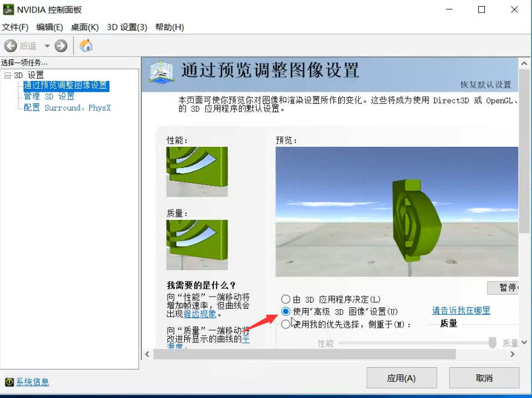Click the Forward arrow button
Viewport: 532px width, 398px height.
(x=61, y=46)
